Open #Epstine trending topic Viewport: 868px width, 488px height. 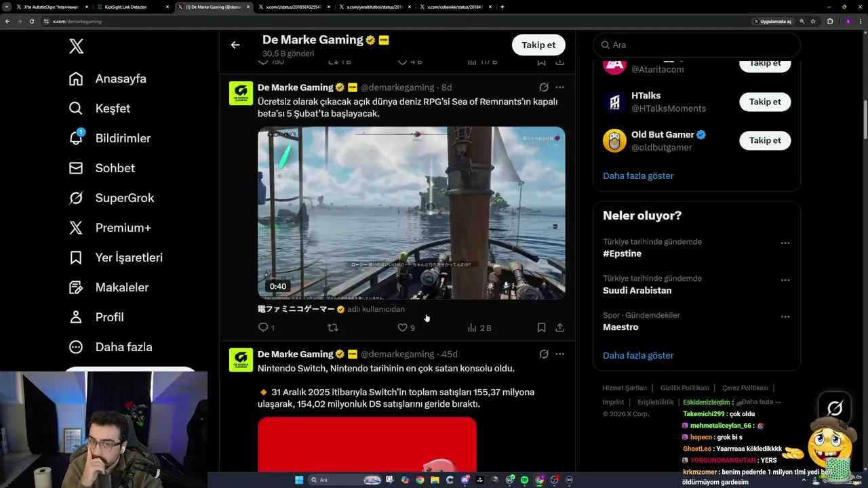[x=622, y=253]
